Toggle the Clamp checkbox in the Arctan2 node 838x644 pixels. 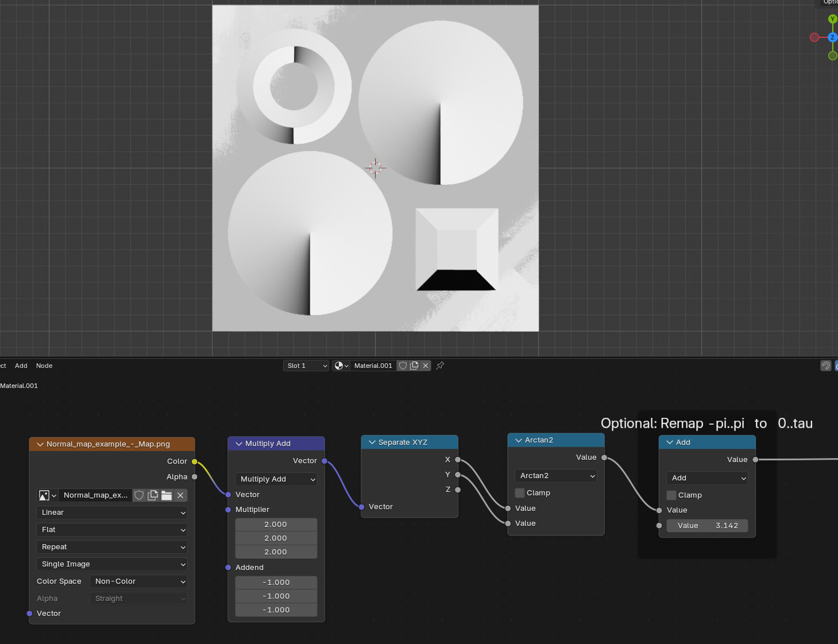pos(520,493)
